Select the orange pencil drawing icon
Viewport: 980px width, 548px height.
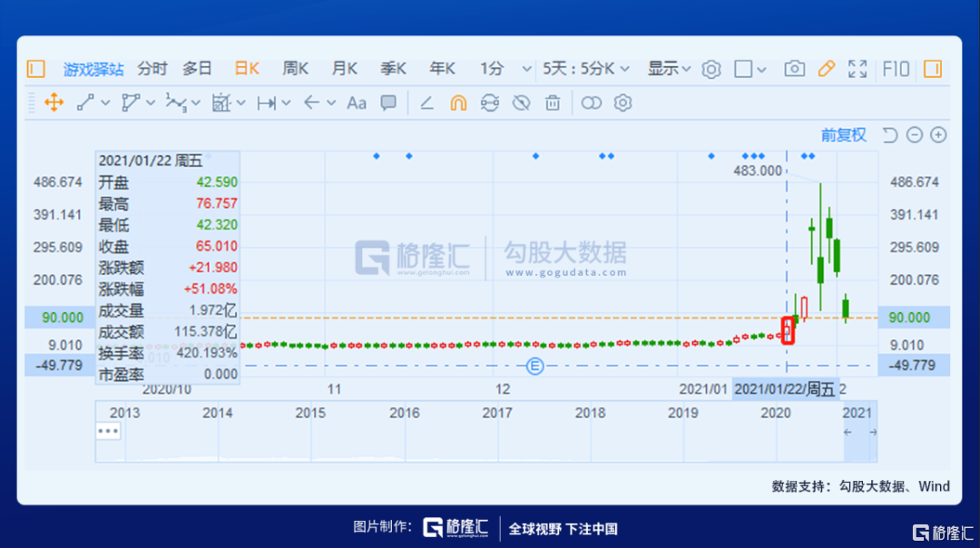[x=826, y=69]
